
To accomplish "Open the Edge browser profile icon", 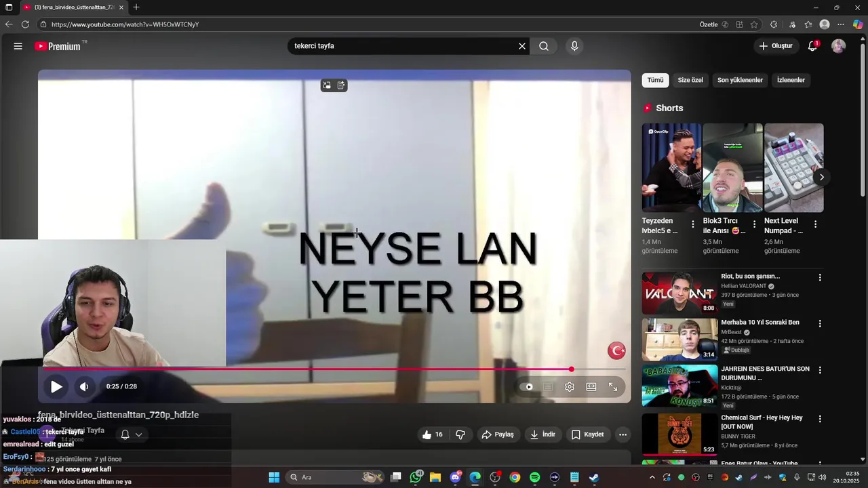I will click(x=825, y=24).
